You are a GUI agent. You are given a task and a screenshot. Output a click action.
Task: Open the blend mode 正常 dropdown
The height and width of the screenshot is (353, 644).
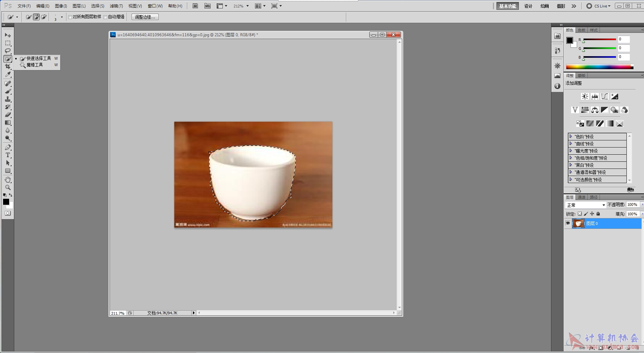tap(586, 205)
